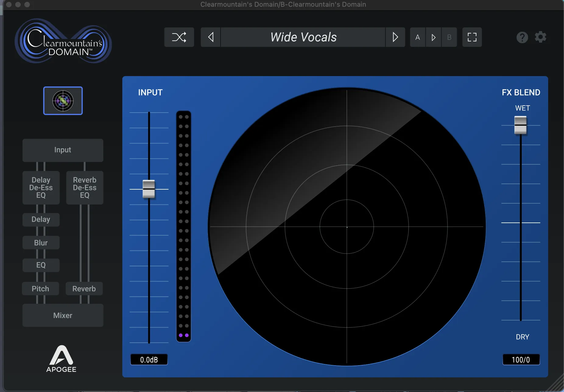The image size is (564, 392).
Task: Select preset slot A
Action: [418, 37]
